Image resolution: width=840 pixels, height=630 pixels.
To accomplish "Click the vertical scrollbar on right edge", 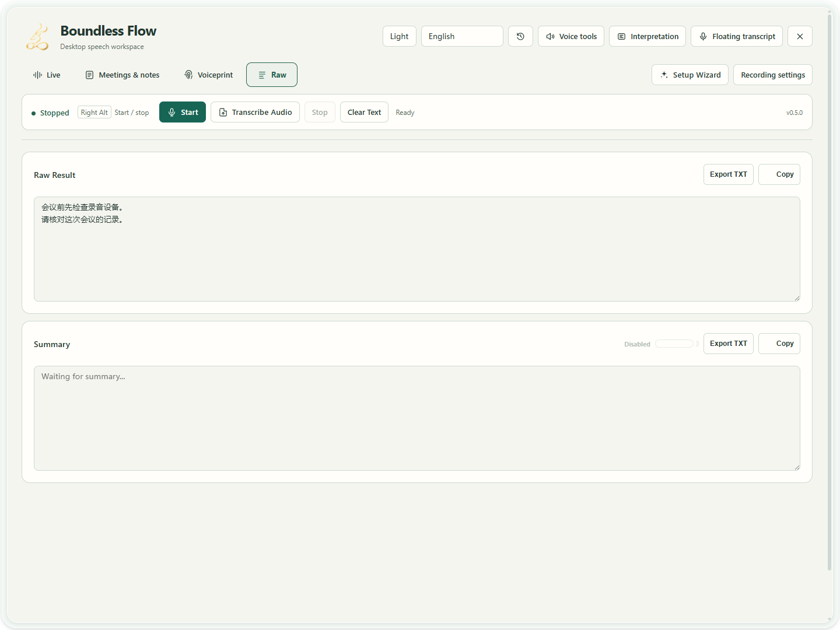I will (829, 292).
